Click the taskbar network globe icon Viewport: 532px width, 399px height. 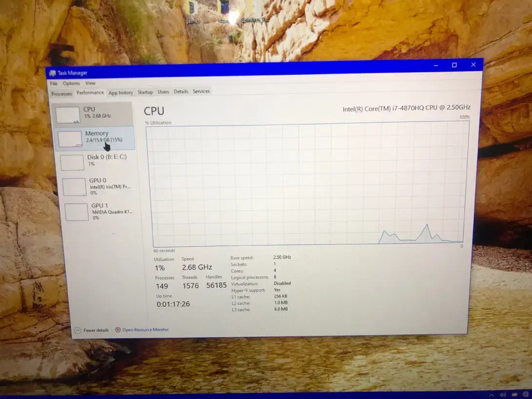tap(526, 394)
